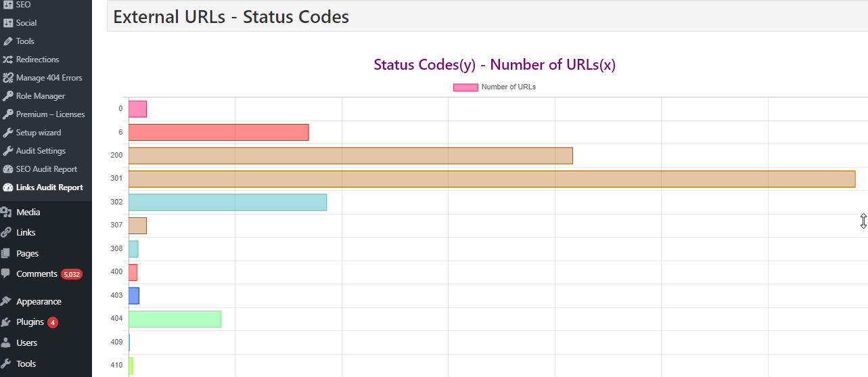Click the key icon beside Role Manager

tap(8, 96)
